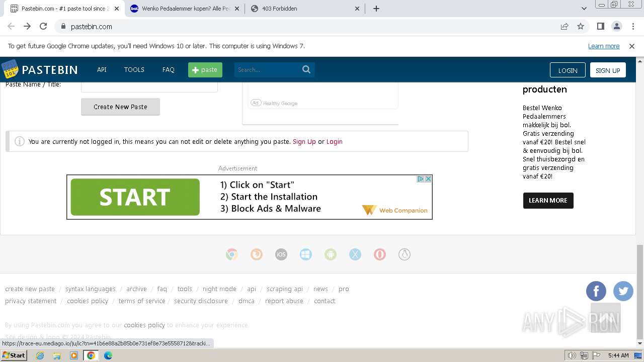Open the FAQ menu item
Image resolution: width=644 pixels, height=362 pixels.
(169, 70)
